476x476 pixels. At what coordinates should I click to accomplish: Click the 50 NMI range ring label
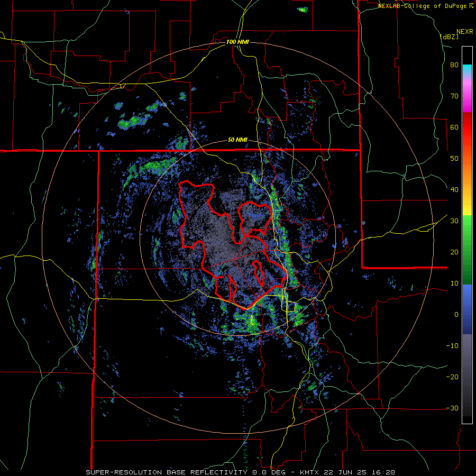click(237, 140)
